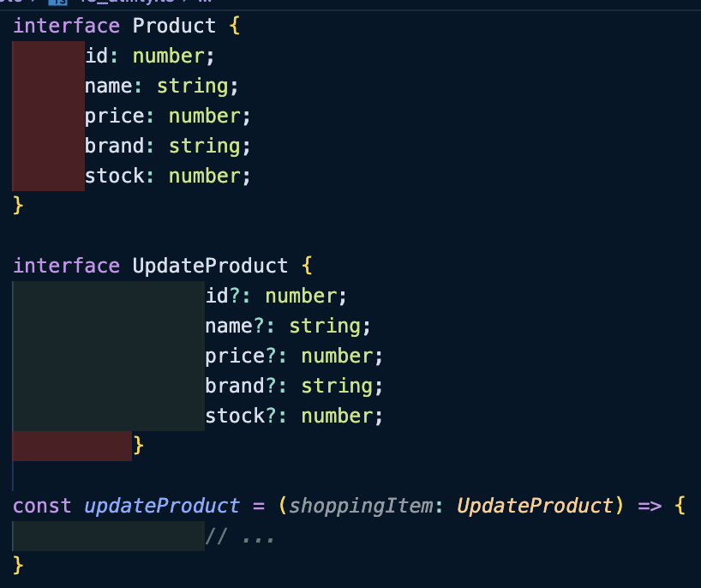701x588 pixels.
Task: Click 'brand?: string' in UpdateProduct
Action: (x=294, y=386)
